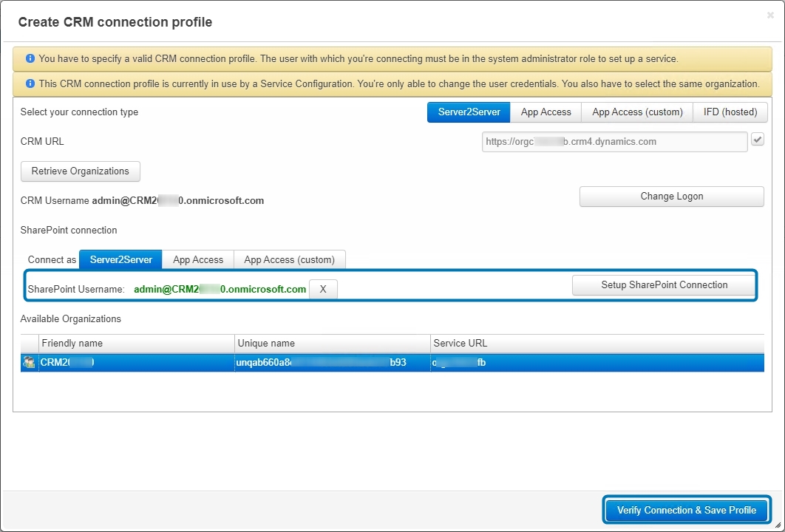
Task: Click Verify Connection & Save Profile
Action: [687, 510]
